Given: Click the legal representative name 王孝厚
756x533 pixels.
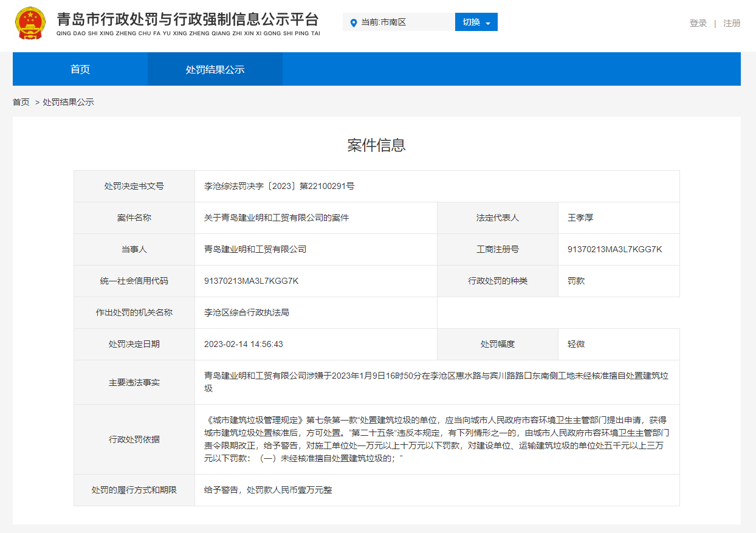Looking at the screenshot, I should (x=580, y=218).
